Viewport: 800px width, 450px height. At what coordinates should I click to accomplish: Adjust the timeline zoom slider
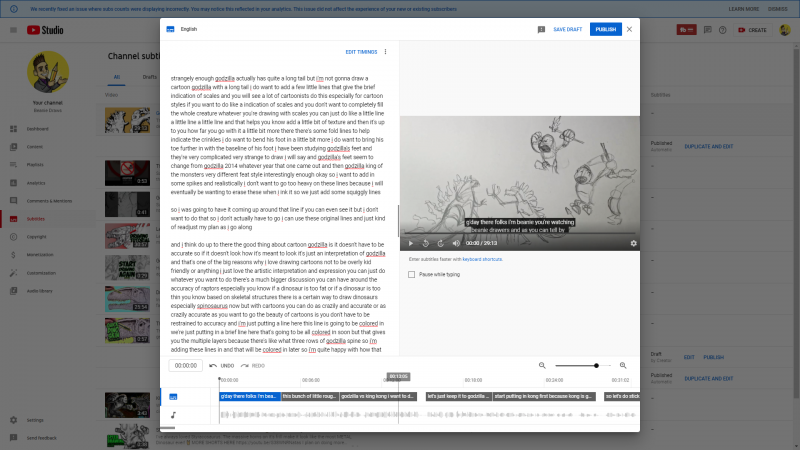tap(596, 366)
